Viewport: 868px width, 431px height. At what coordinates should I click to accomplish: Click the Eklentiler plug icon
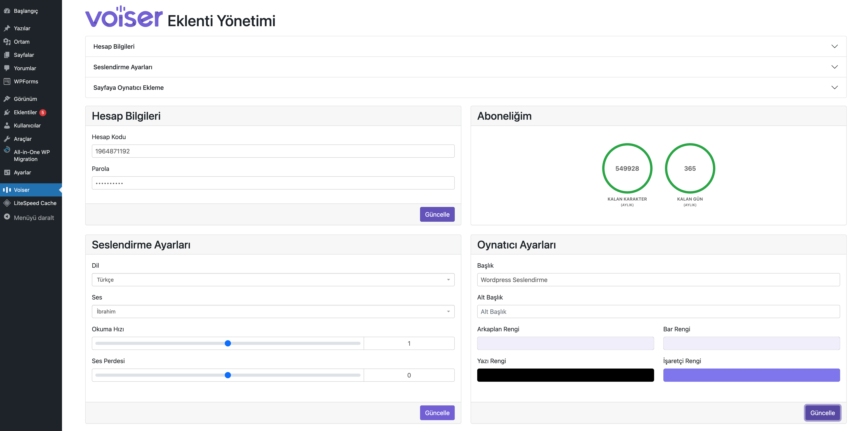(x=7, y=112)
